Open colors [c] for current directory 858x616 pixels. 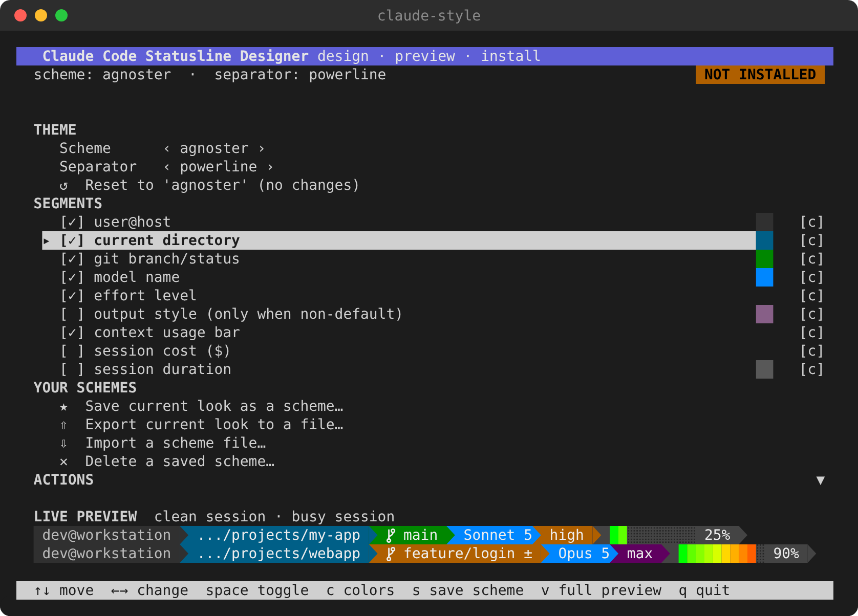point(812,240)
